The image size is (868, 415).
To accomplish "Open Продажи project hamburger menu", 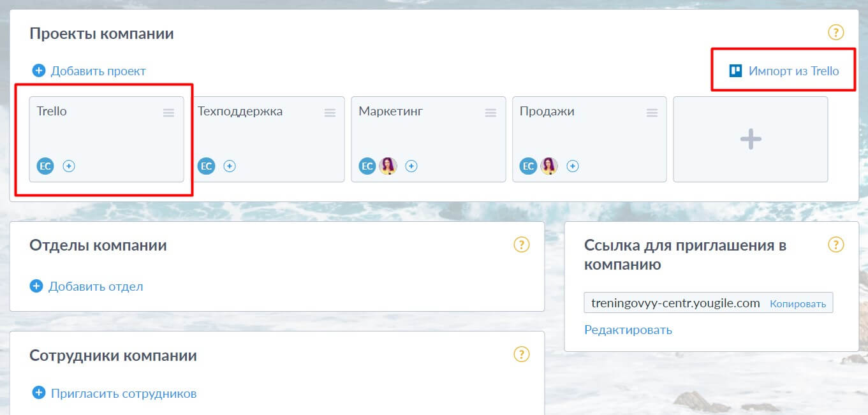I will pyautogui.click(x=652, y=113).
